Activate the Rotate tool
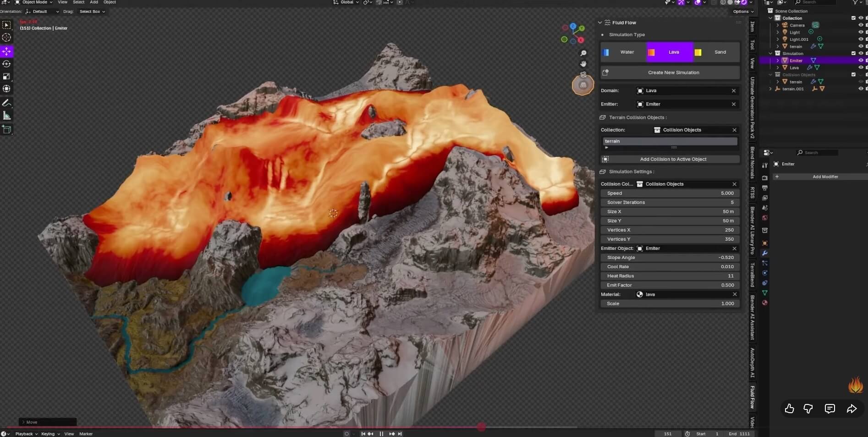The image size is (868, 437). pyautogui.click(x=6, y=64)
